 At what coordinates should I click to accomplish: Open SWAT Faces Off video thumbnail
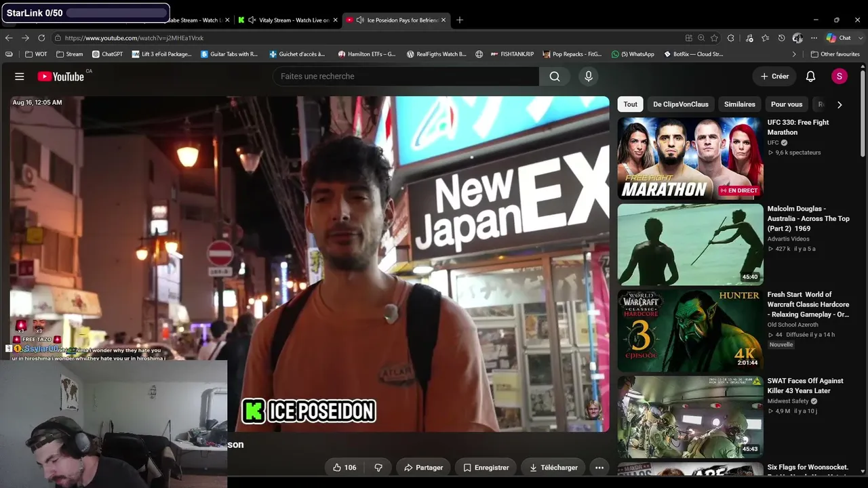click(x=690, y=417)
